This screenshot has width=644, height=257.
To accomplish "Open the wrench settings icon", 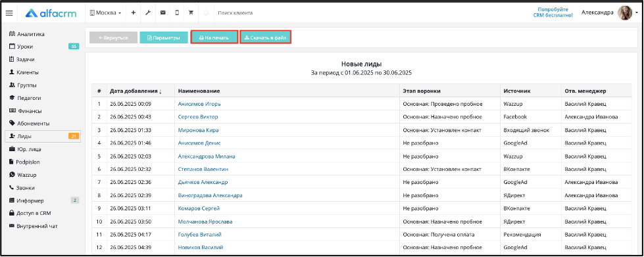I will point(148,12).
